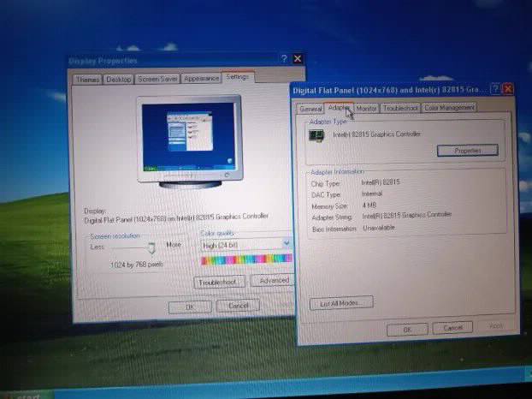Click the "Unavailable" BIOS information value
This screenshot has height=399, width=532.
pos(379,228)
